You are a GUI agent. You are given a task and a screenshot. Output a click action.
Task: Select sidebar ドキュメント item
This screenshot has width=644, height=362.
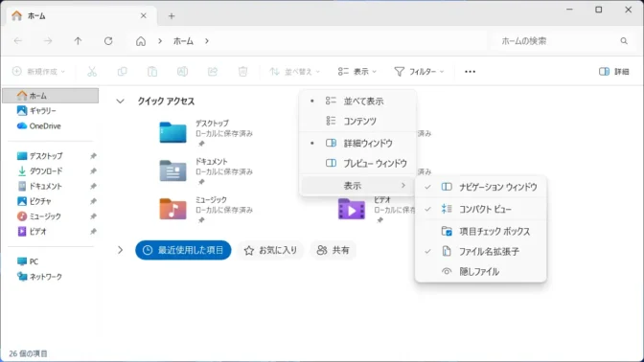39,187
